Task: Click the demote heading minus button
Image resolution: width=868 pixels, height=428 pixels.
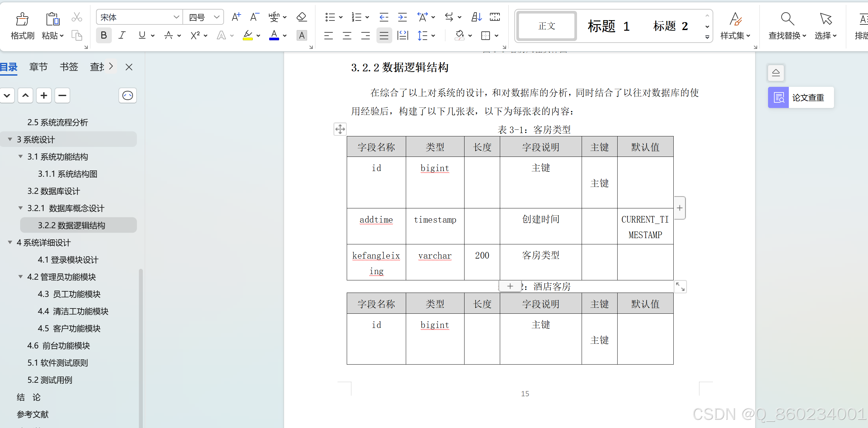Action: pos(62,95)
